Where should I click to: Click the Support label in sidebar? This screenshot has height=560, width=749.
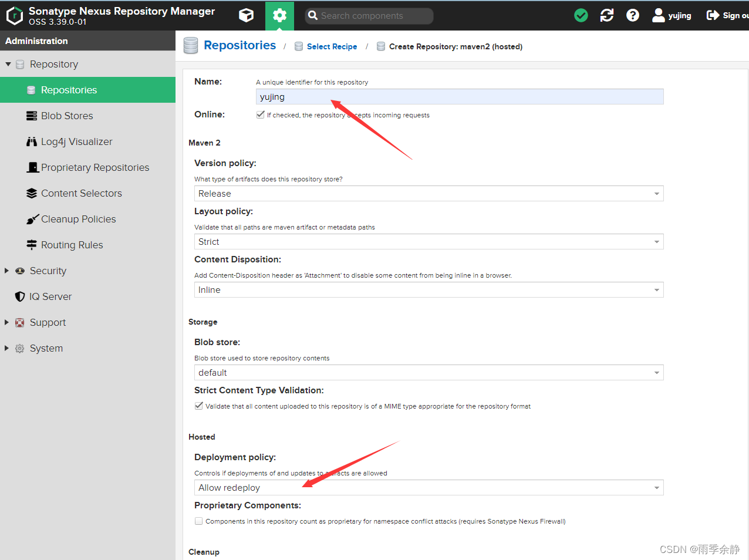(x=48, y=322)
